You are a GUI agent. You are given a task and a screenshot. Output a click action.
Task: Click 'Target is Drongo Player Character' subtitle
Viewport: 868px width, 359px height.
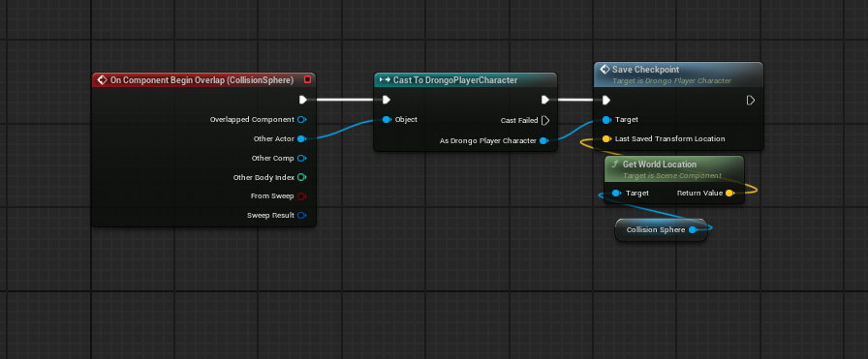[x=671, y=80]
